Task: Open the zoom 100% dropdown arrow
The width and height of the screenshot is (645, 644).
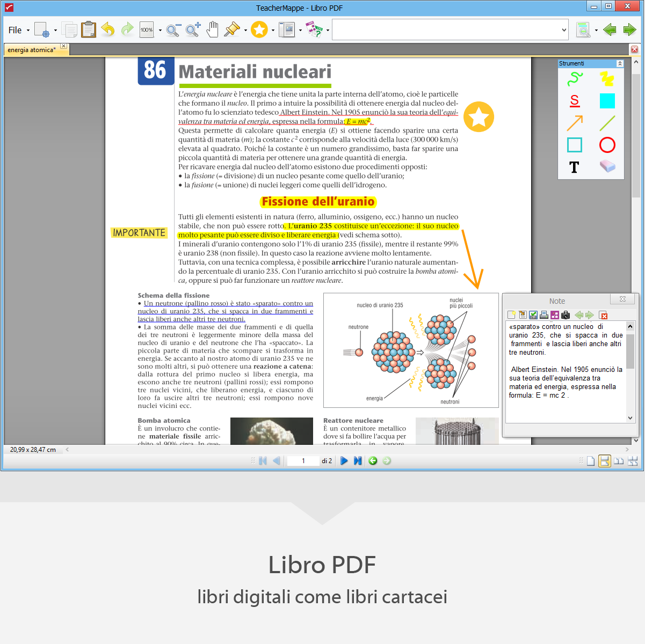Action: (160, 30)
